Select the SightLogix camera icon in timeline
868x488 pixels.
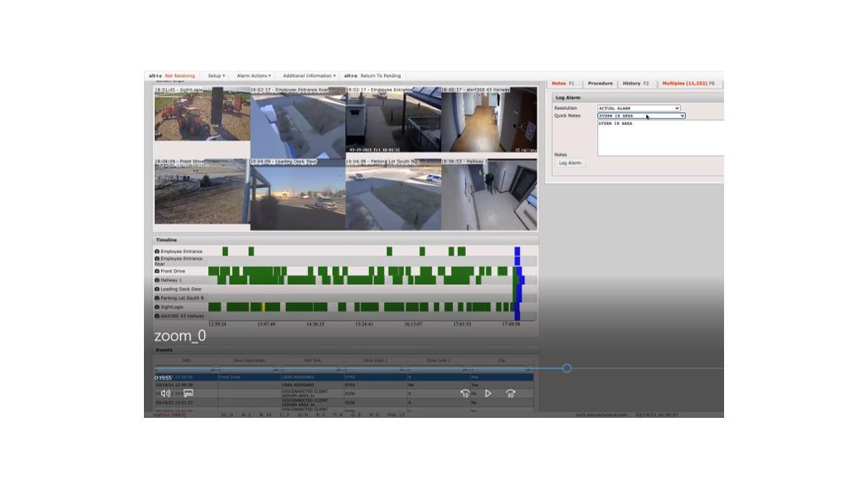(x=157, y=307)
